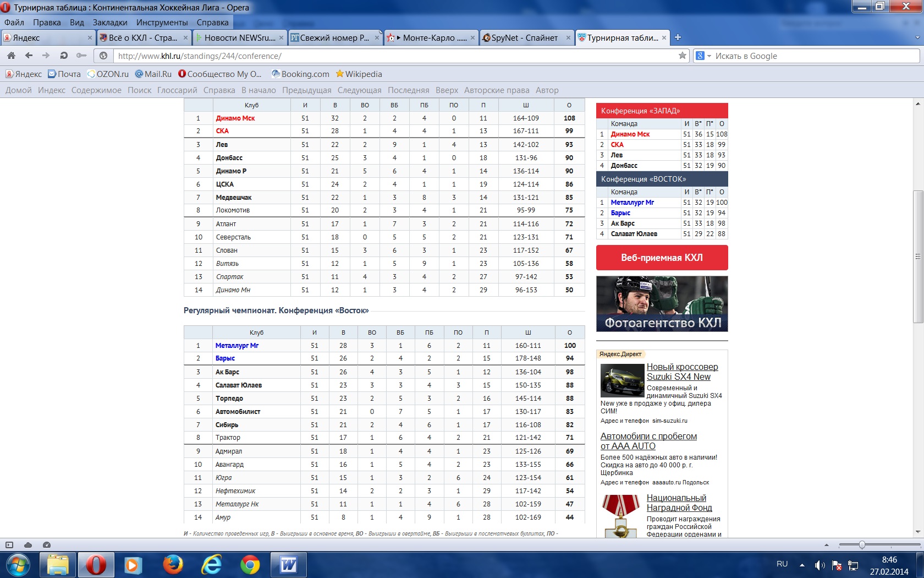Image resolution: width=924 pixels, height=578 pixels.
Task: Open a new tab with plus button
Action: 678,37
